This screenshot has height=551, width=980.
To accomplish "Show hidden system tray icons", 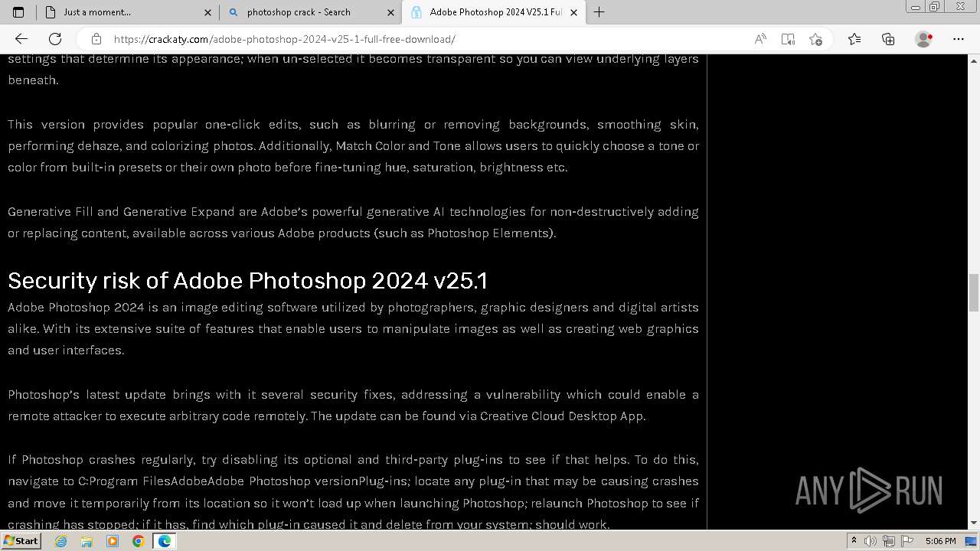I will 854,541.
